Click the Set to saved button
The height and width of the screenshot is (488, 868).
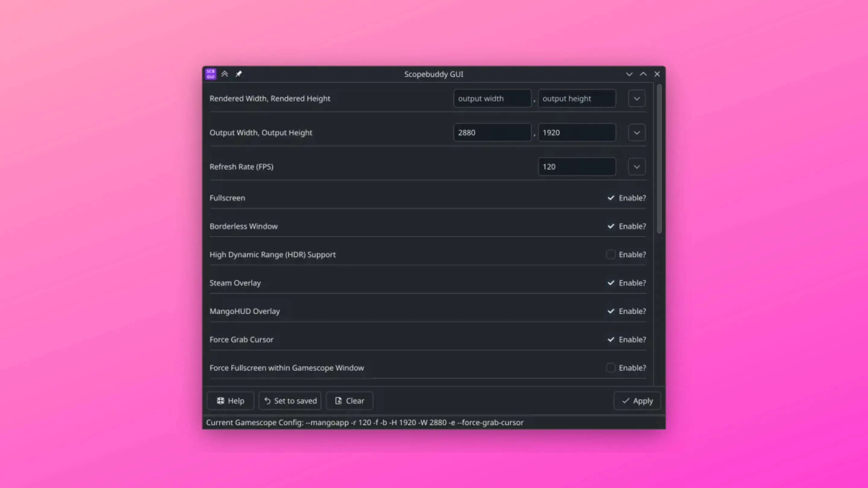(290, 401)
